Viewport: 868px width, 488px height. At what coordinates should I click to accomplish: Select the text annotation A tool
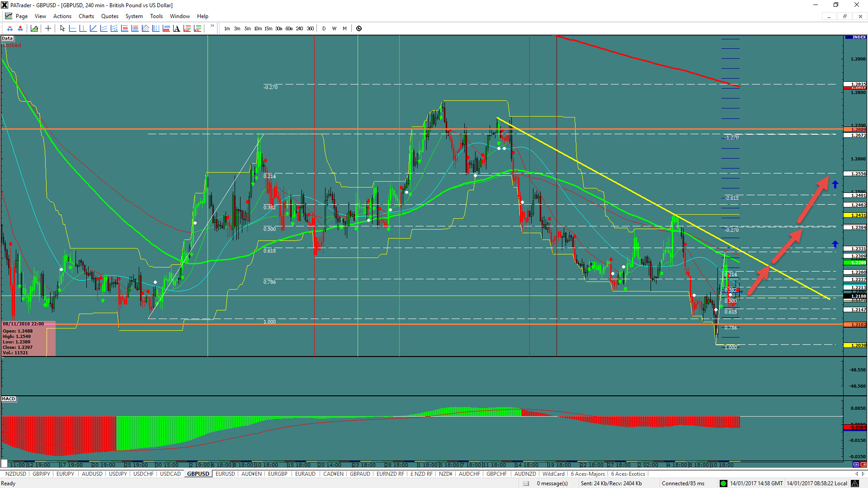pos(176,28)
